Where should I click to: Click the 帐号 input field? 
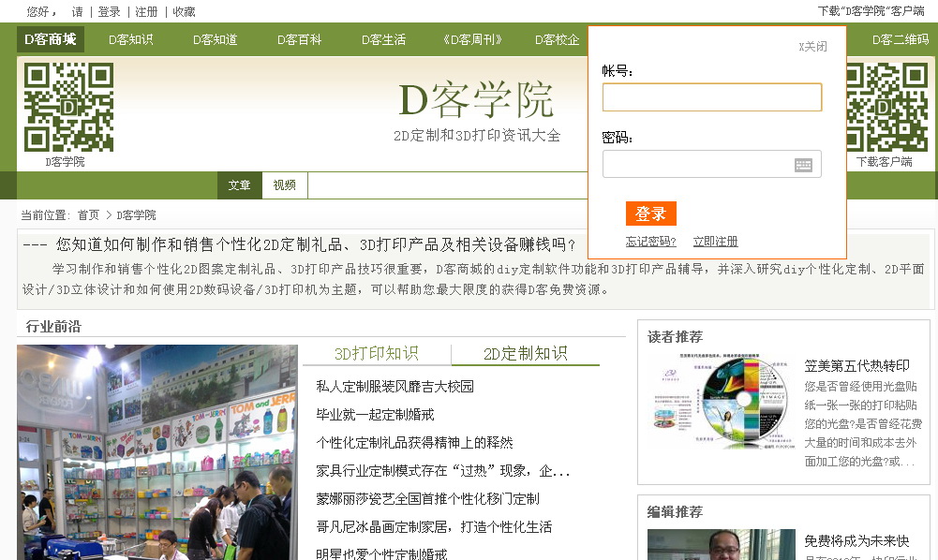(x=711, y=97)
